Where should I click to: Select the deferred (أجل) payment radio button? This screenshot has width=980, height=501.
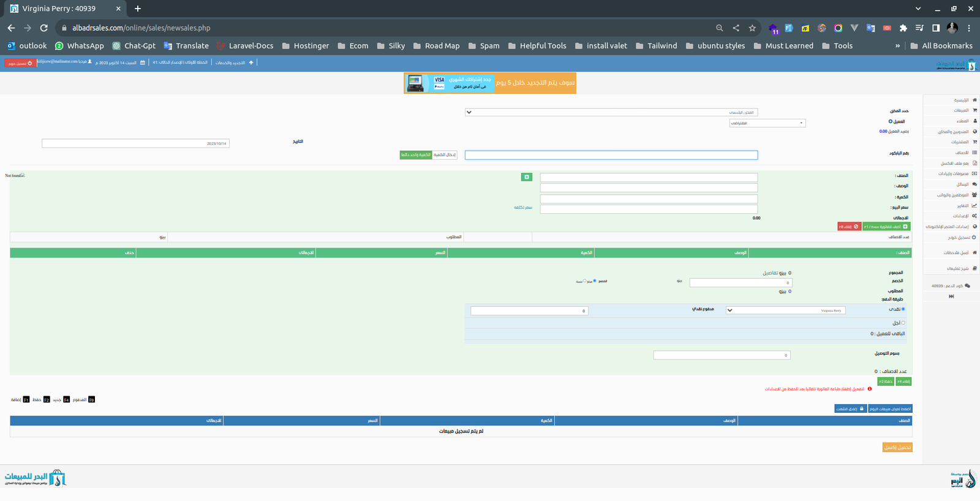[903, 323]
